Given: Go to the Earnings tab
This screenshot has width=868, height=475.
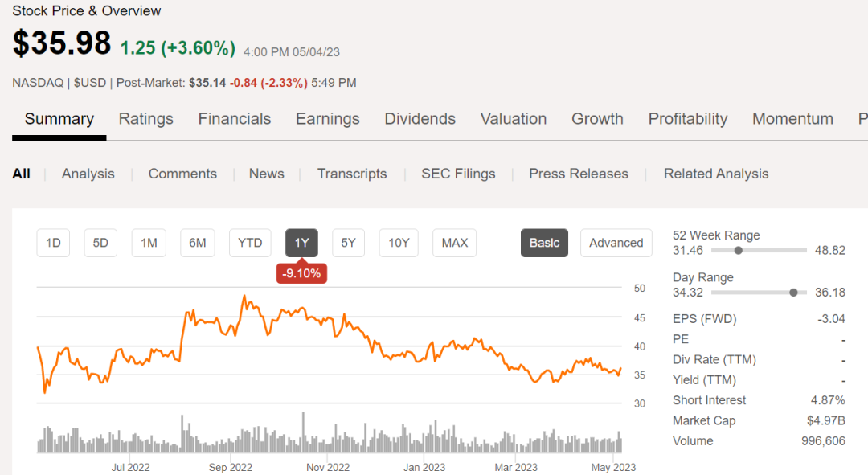Looking at the screenshot, I should [x=328, y=119].
